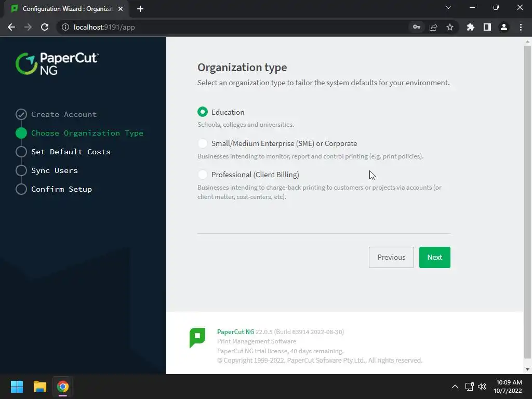Click the trial license '40 days remaining' text

pyautogui.click(x=280, y=351)
